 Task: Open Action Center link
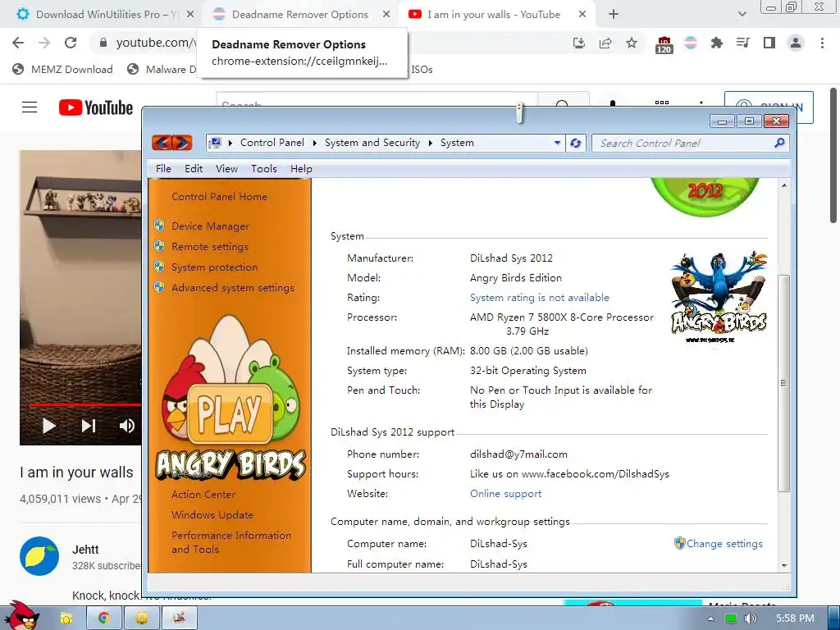[203, 495]
